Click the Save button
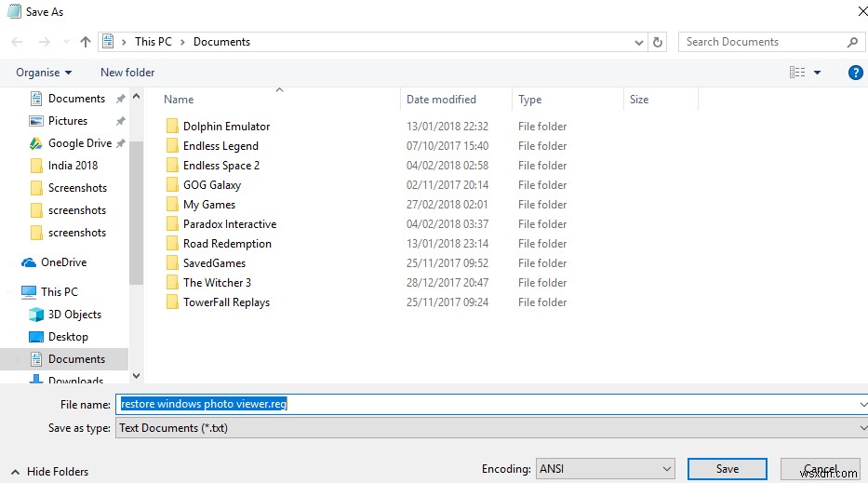 click(728, 469)
